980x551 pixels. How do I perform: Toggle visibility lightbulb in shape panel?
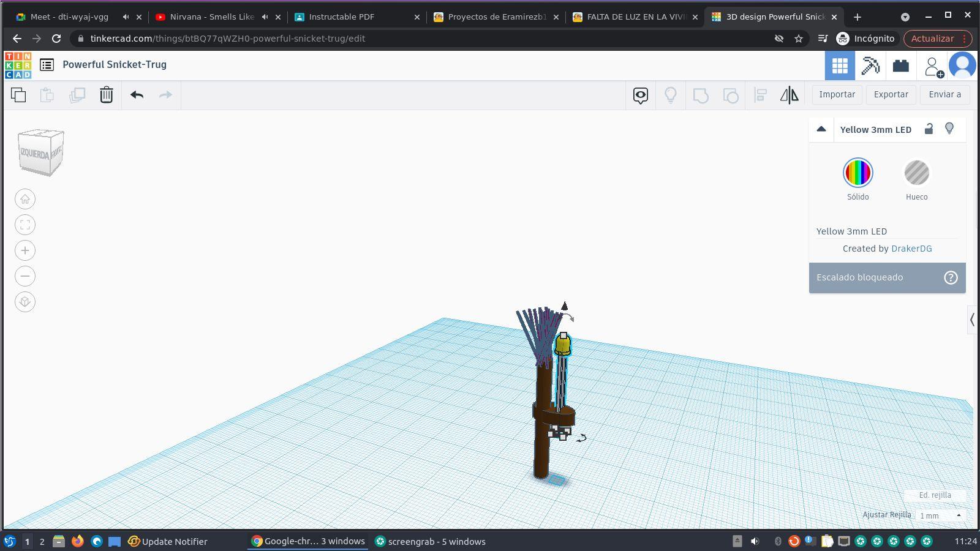[949, 129]
